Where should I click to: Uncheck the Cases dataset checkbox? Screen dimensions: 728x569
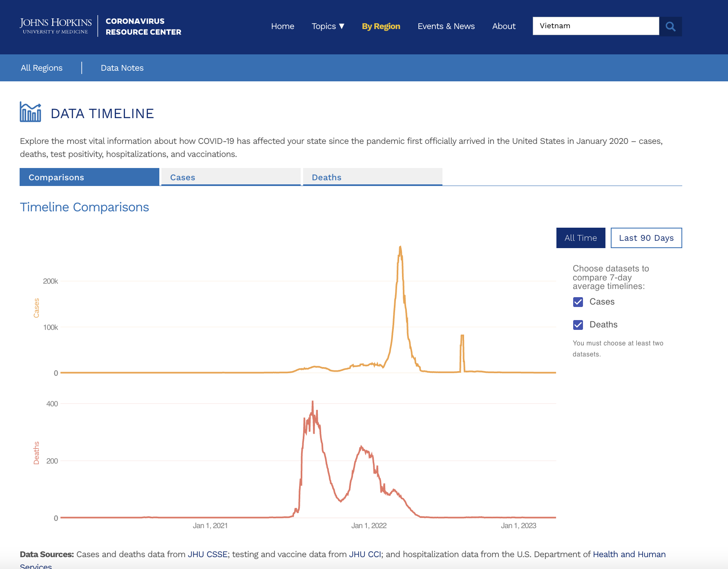pos(578,302)
